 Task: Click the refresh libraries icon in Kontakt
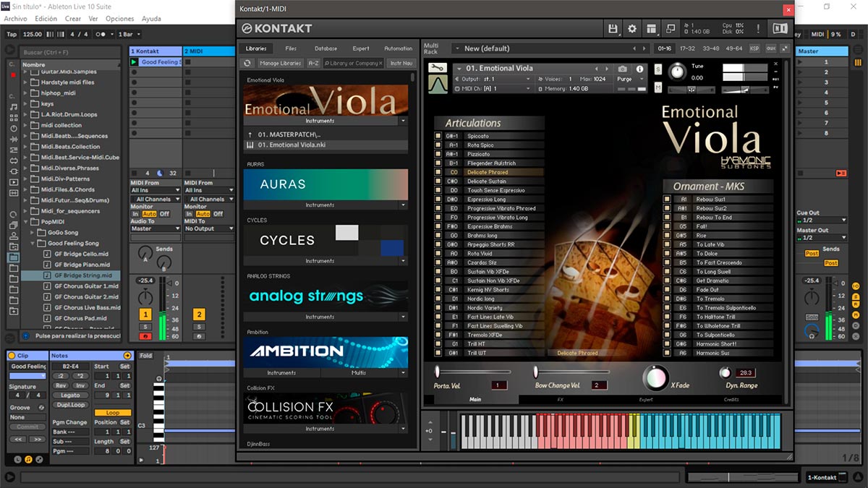tap(247, 63)
